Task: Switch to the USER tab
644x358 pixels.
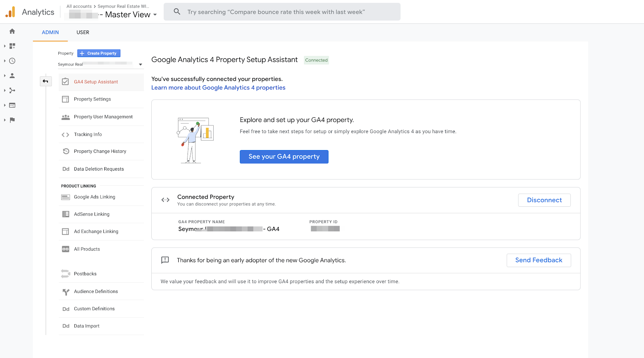Action: coord(83,32)
